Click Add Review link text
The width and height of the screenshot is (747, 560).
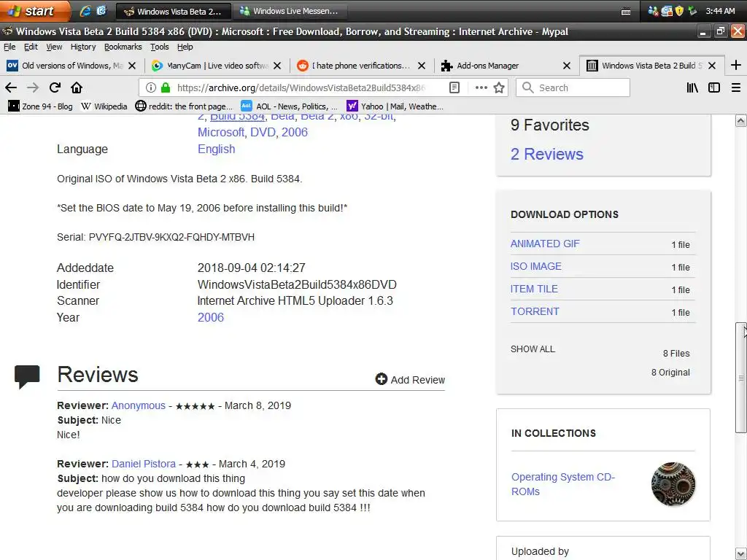tap(418, 380)
